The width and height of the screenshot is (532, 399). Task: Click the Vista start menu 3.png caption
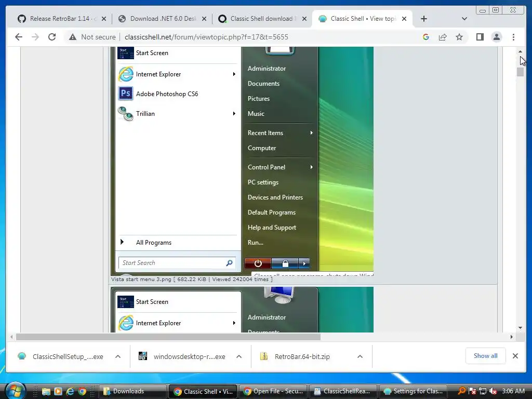click(192, 279)
